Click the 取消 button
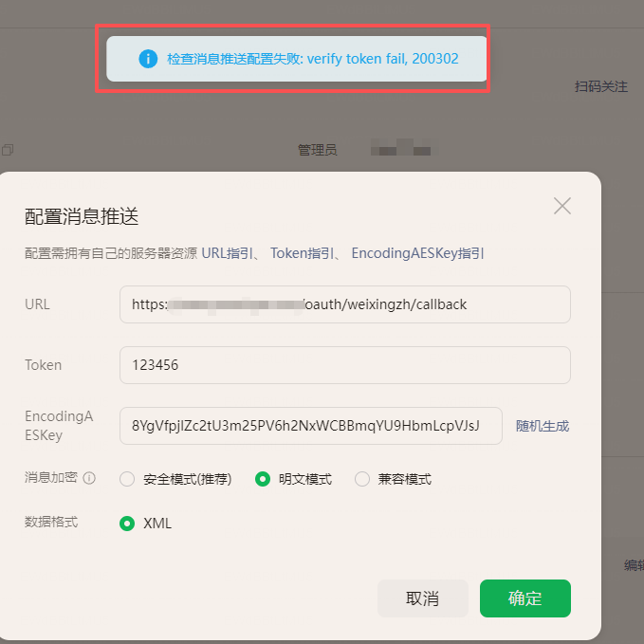Viewport: 644px width, 644px height. pos(423,598)
